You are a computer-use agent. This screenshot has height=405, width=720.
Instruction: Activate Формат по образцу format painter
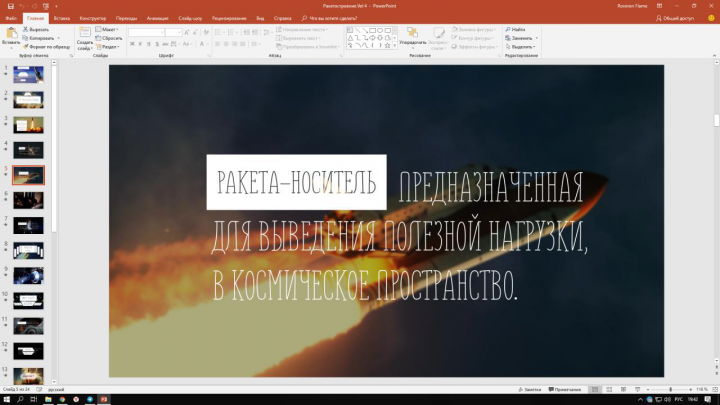(46, 47)
